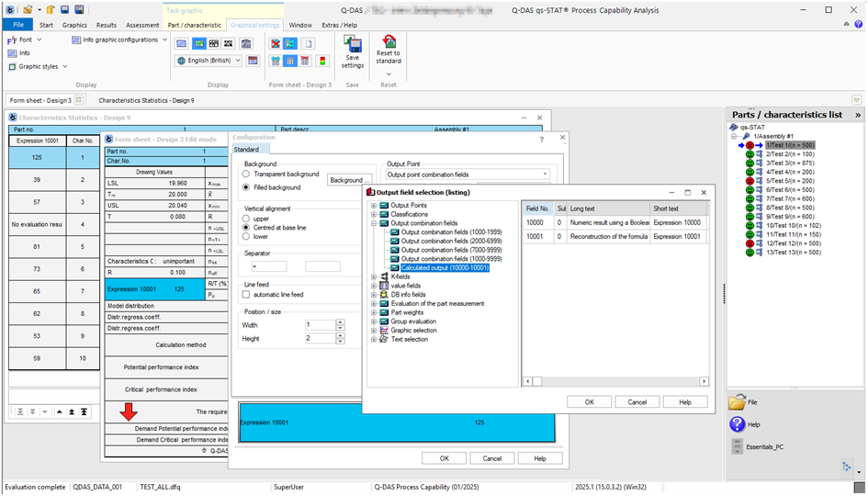This screenshot has width=868, height=496.
Task: Click the Width value field
Action: [321, 325]
